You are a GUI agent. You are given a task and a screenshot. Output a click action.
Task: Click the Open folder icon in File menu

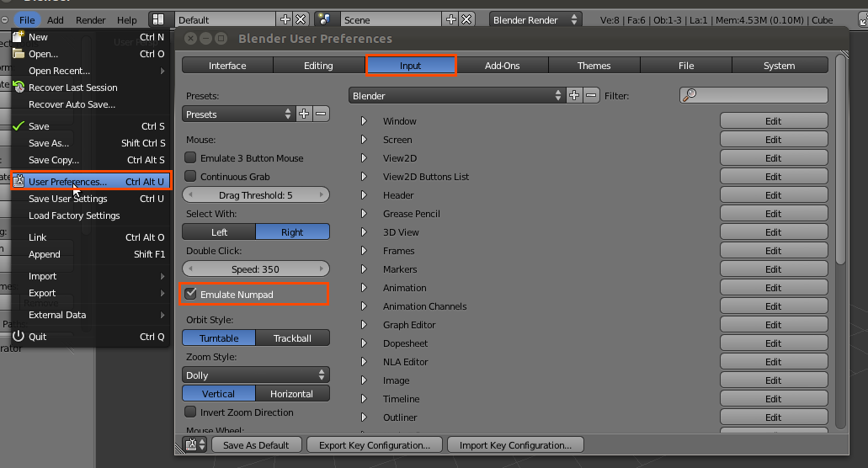click(19, 54)
